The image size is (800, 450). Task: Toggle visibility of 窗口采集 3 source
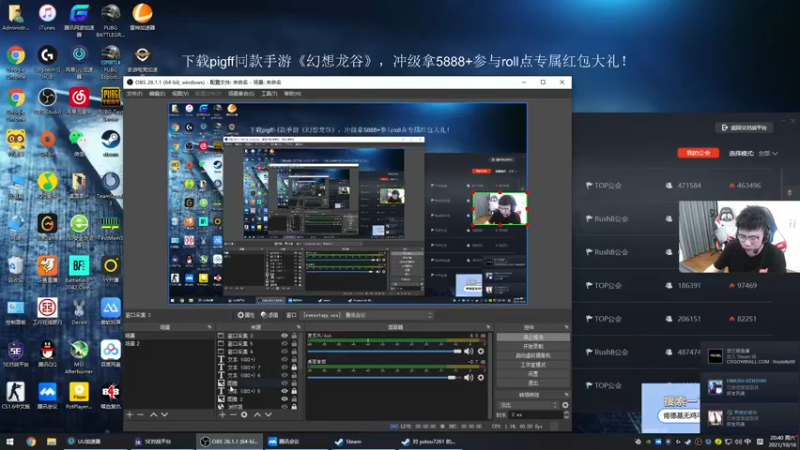pyautogui.click(x=285, y=336)
